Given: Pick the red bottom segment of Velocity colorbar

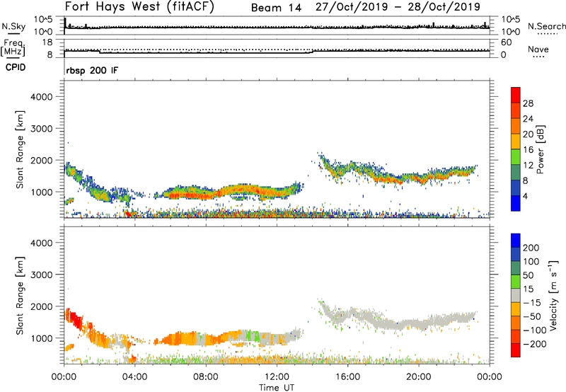Looking at the screenshot, I should coord(516,350).
